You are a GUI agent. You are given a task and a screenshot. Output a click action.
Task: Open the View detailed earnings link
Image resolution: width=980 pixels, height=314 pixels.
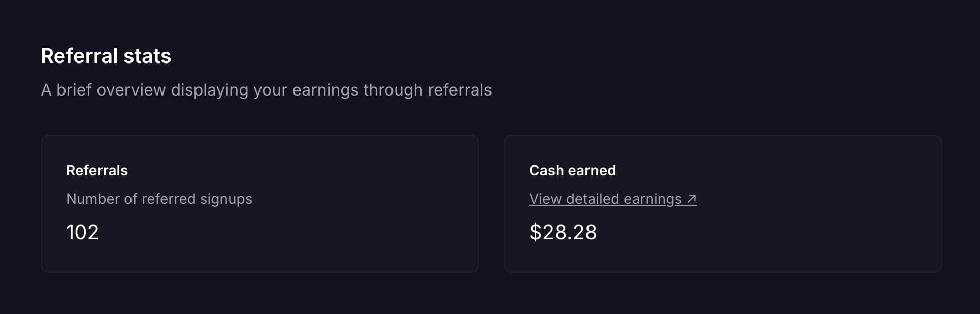[x=605, y=199]
